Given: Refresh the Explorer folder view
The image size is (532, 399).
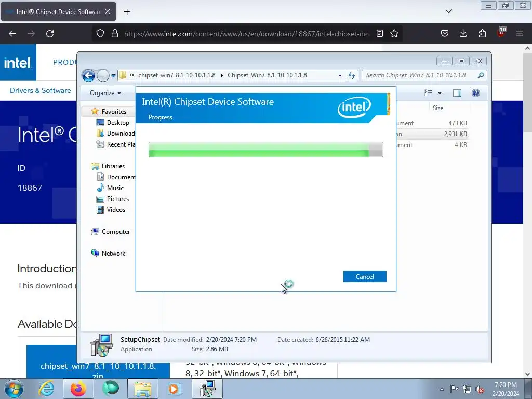Looking at the screenshot, I should [352, 75].
